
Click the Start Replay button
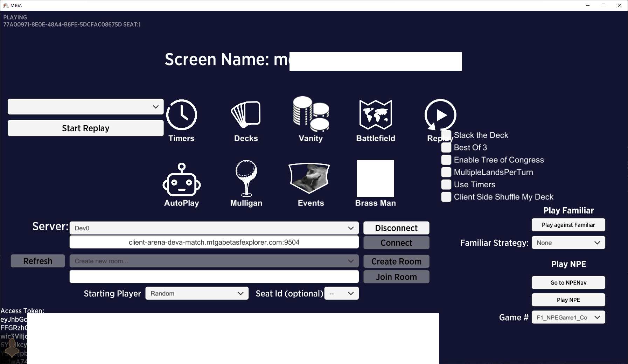86,128
